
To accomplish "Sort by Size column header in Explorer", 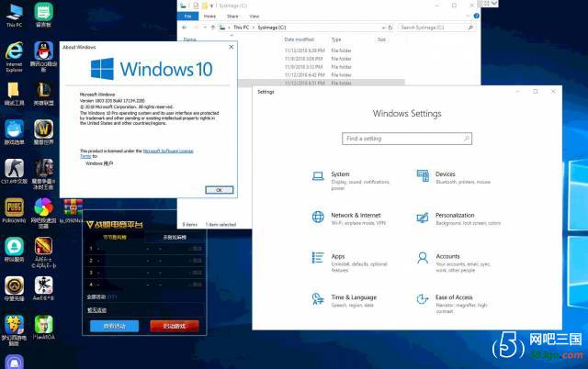I will click(381, 39).
